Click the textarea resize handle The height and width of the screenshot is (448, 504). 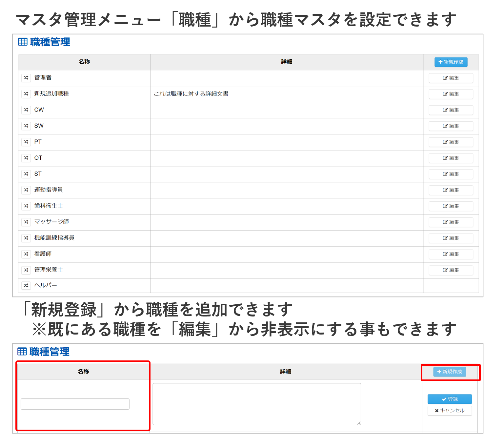tap(359, 423)
